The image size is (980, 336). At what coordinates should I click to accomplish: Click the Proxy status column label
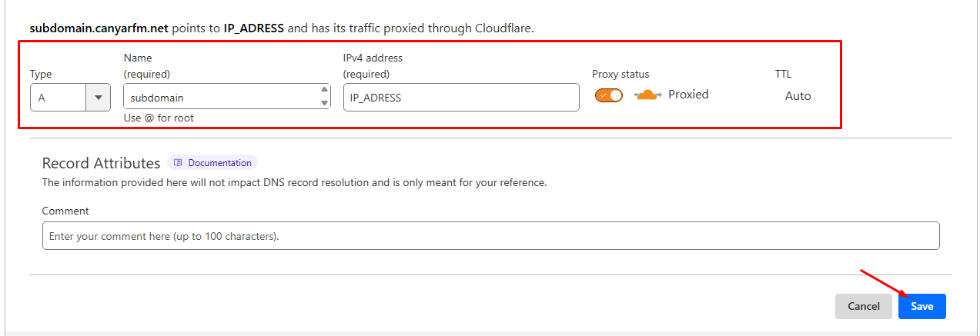(620, 75)
